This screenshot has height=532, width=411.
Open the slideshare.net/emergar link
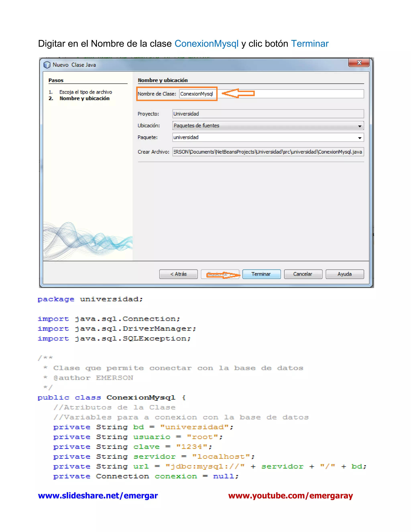98,495
